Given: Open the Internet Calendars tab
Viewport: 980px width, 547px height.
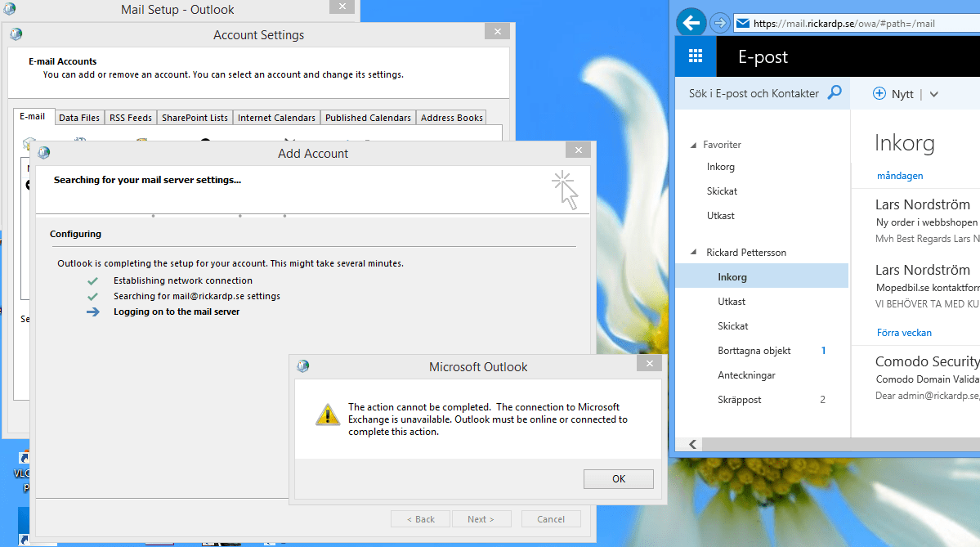Looking at the screenshot, I should (276, 118).
